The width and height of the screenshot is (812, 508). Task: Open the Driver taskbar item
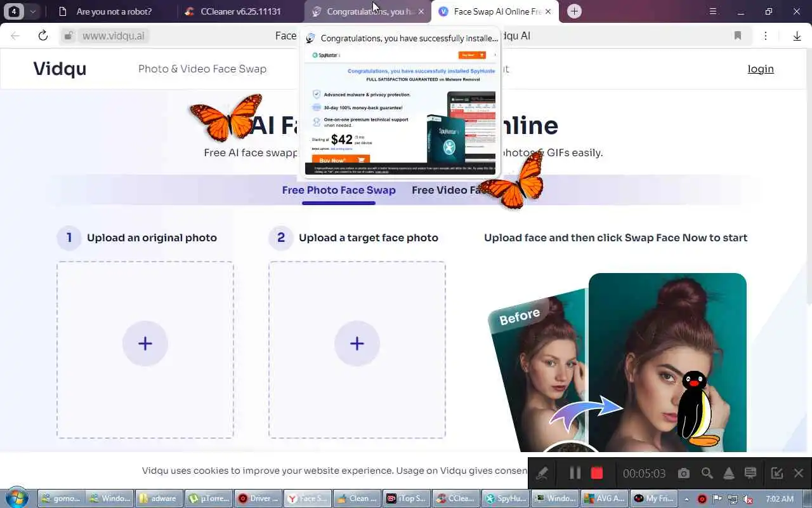point(257,498)
